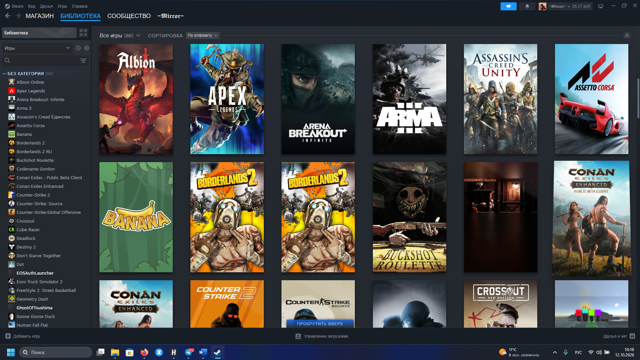Viewport: 640px width, 360px height.
Task: Expand the Игры filter dropdown
Action: (37, 48)
